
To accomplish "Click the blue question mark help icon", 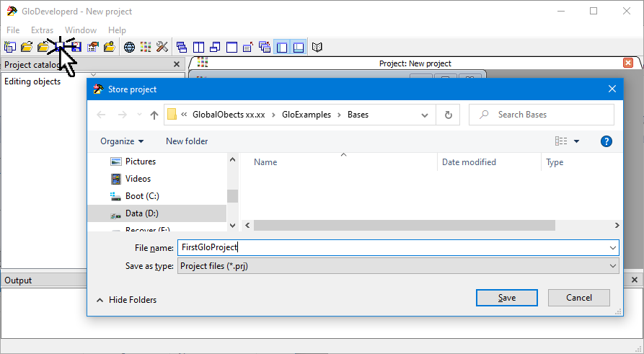I will coord(606,141).
